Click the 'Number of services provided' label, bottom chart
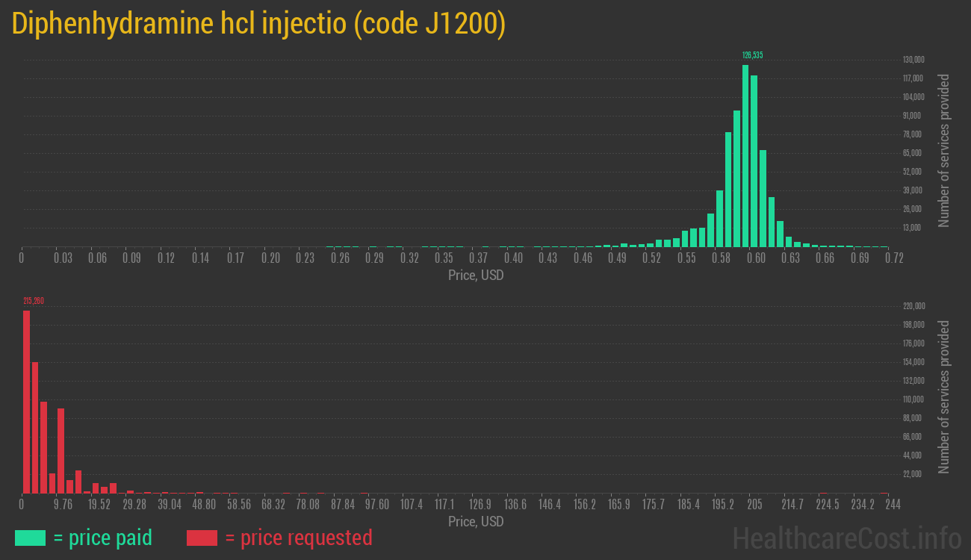The height and width of the screenshot is (560, 971). 943,396
